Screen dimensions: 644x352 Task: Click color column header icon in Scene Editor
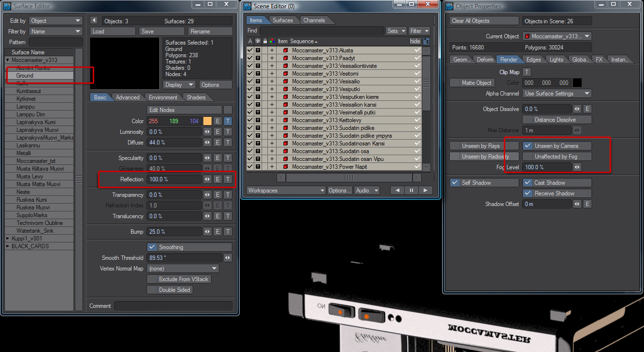[x=272, y=41]
